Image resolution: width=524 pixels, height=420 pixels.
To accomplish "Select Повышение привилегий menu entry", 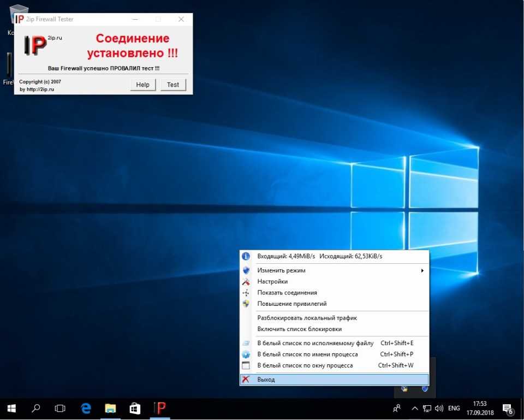I will (x=291, y=304).
